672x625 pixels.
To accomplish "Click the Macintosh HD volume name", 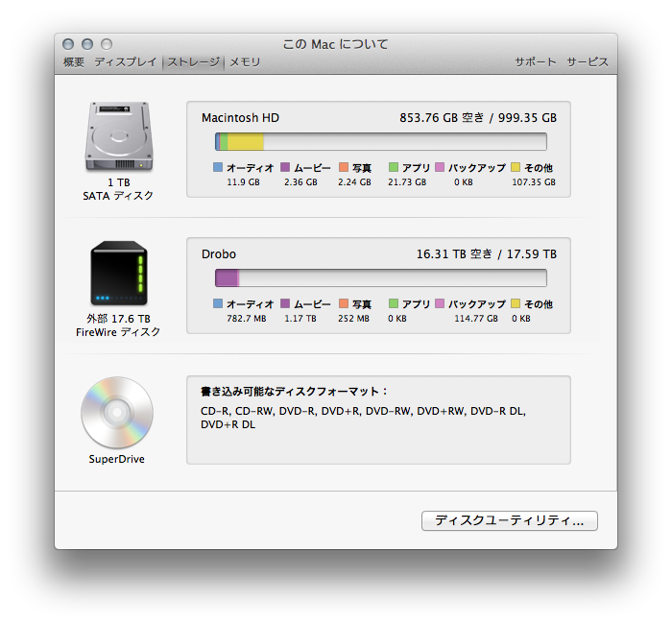I will tap(240, 118).
